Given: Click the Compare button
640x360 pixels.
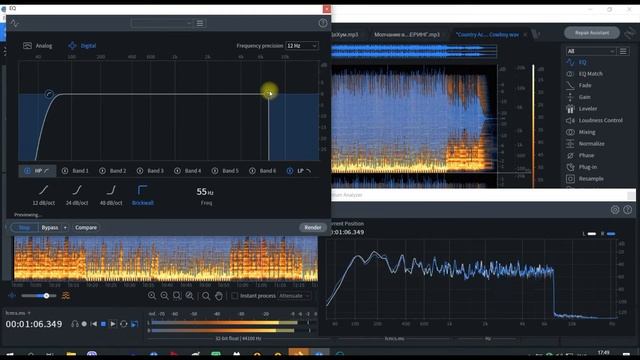Looking at the screenshot, I should (86, 227).
